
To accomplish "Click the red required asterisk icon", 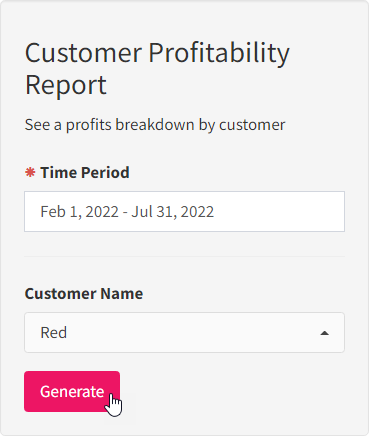I will pos(30,172).
